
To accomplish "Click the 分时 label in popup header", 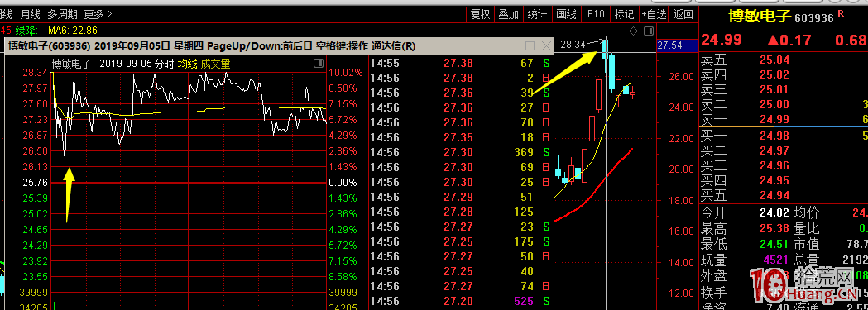I will tap(165, 64).
